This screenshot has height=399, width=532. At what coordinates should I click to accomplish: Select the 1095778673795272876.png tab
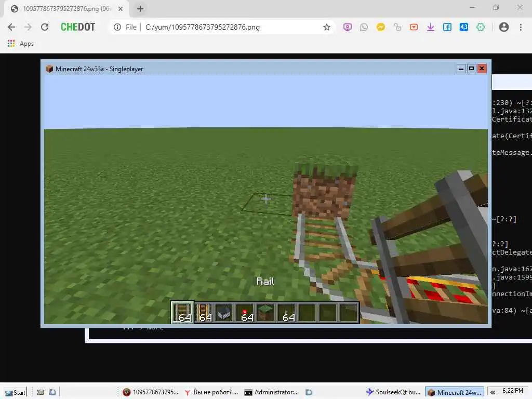point(66,9)
